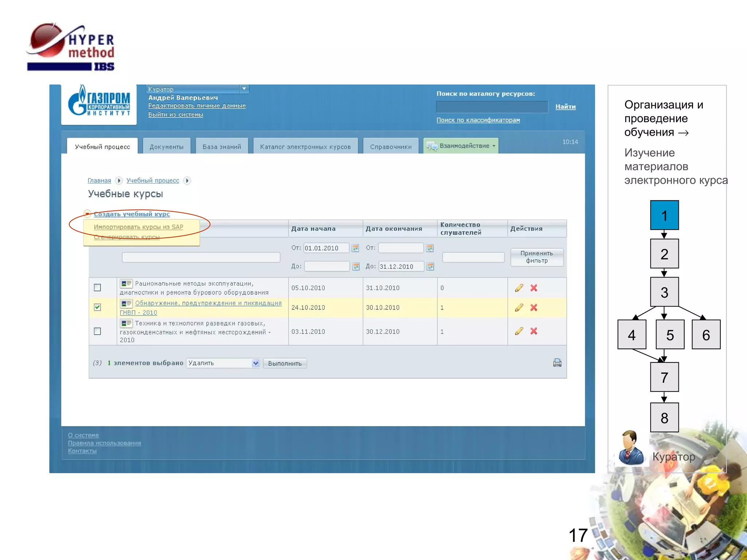Uncheck the Обнаружение, предупреждение course checkbox
The height and width of the screenshot is (560, 747).
(97, 307)
